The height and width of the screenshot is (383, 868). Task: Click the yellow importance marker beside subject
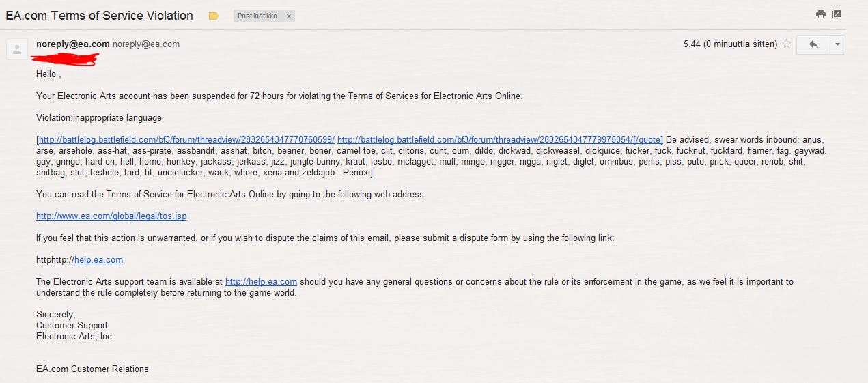coord(214,16)
